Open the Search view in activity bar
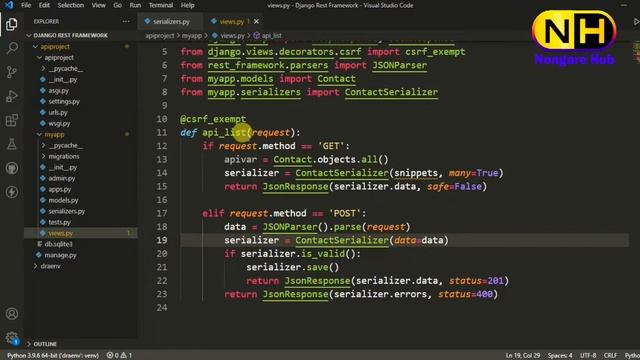 [x=11, y=48]
